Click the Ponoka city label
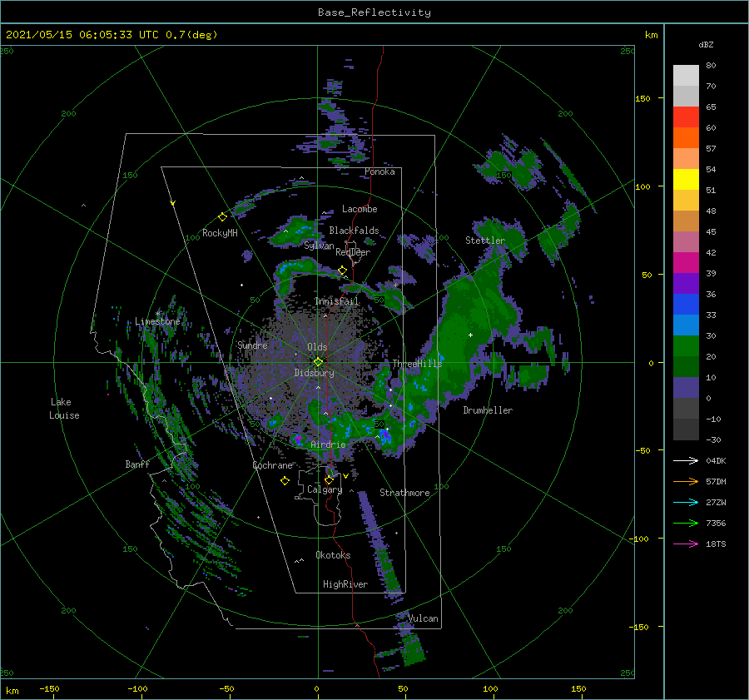 tap(379, 171)
